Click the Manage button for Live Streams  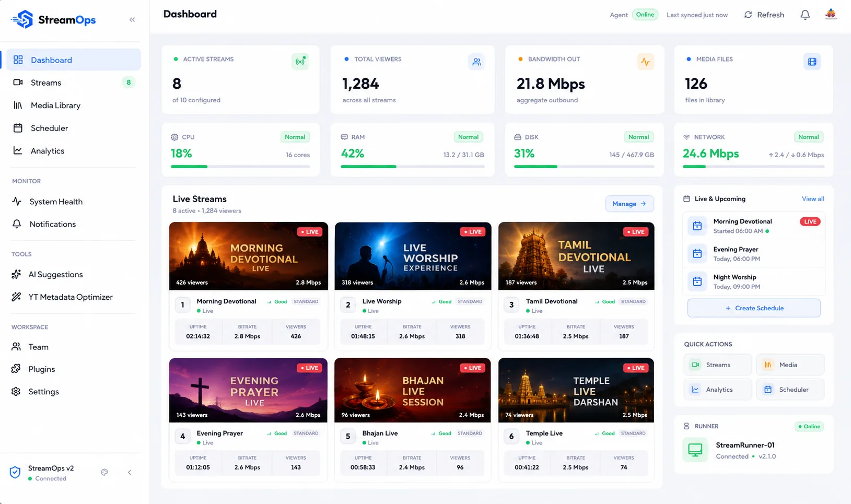pos(629,204)
